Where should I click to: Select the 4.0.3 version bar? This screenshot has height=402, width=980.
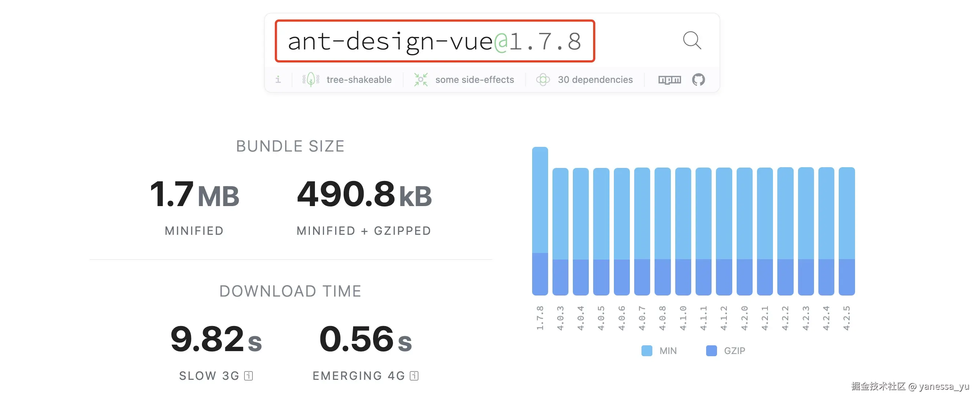click(560, 232)
